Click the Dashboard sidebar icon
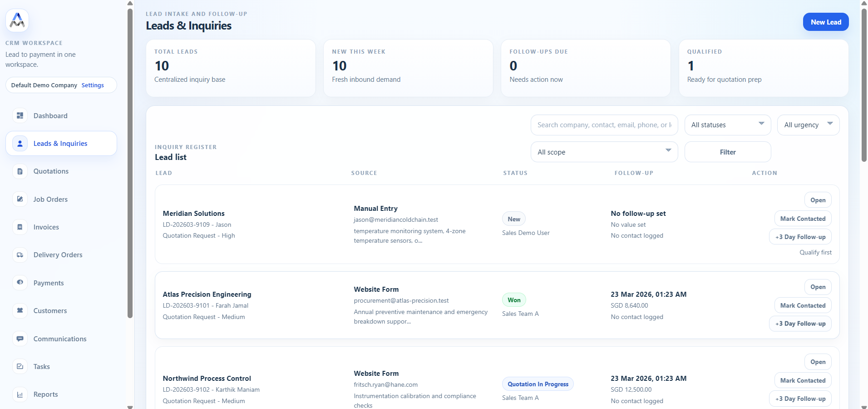868x409 pixels. click(20, 116)
